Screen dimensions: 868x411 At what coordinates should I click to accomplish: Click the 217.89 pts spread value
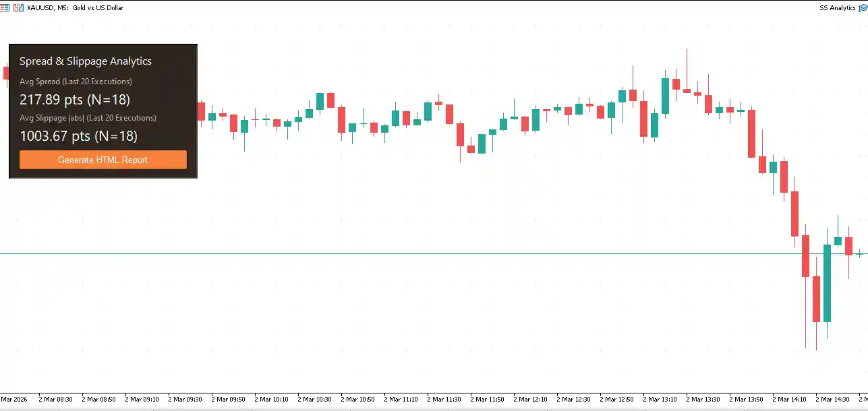[x=74, y=100]
